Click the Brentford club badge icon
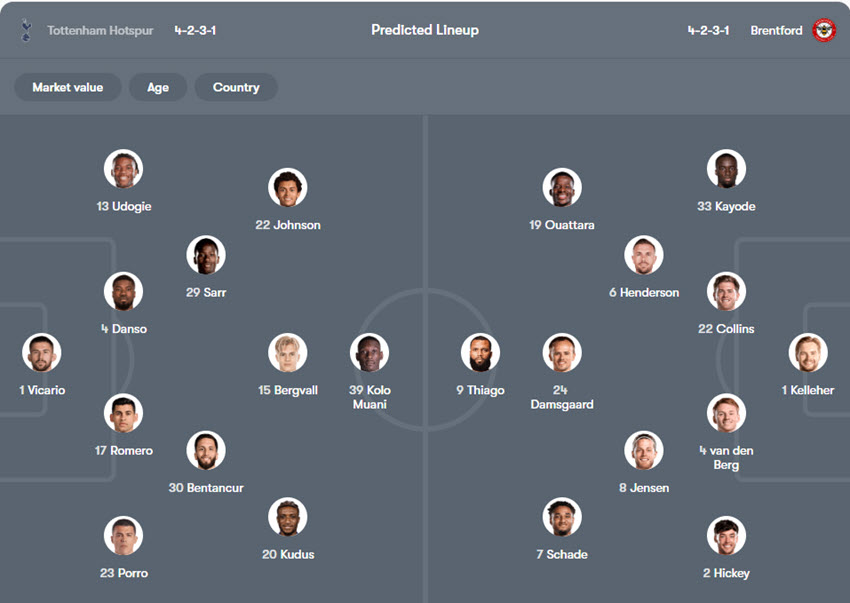The height and width of the screenshot is (603, 850). click(824, 30)
